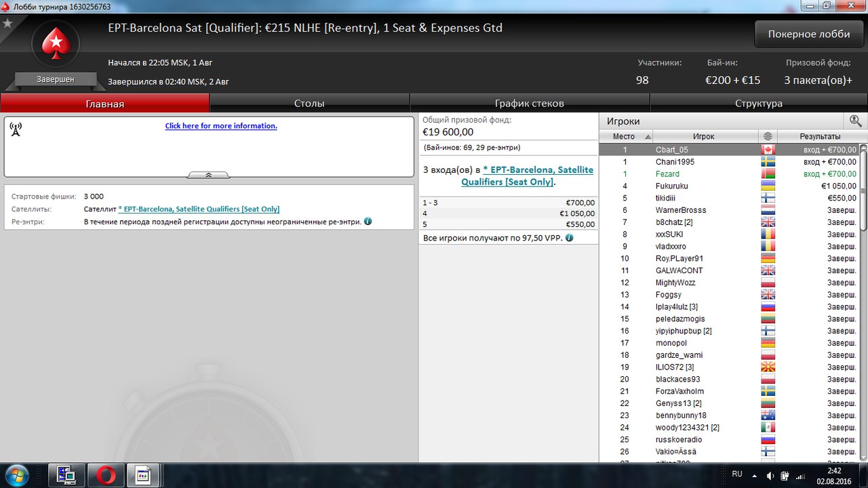The height and width of the screenshot is (488, 868).
Task: Select player row monopol
Action: tap(729, 343)
